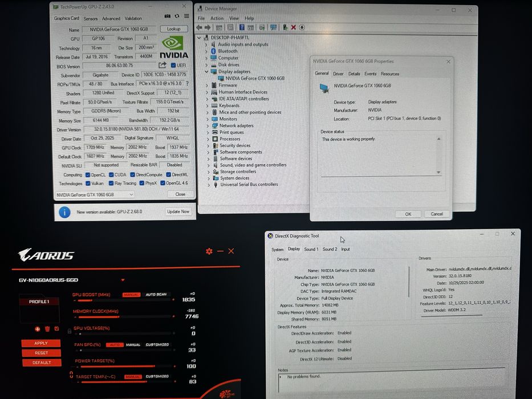Click the Forward arrow in Device Manager toolbar
This screenshot has height=399, width=532.
[208, 27]
